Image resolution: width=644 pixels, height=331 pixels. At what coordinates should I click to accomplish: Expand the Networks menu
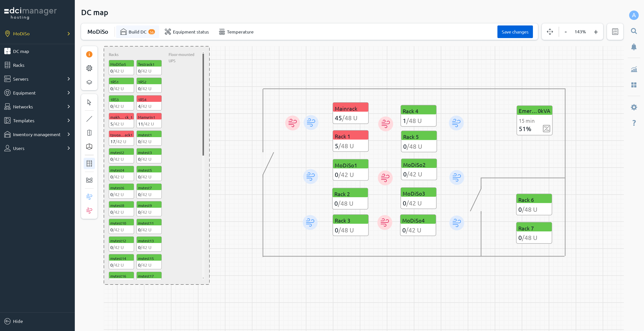(x=37, y=107)
